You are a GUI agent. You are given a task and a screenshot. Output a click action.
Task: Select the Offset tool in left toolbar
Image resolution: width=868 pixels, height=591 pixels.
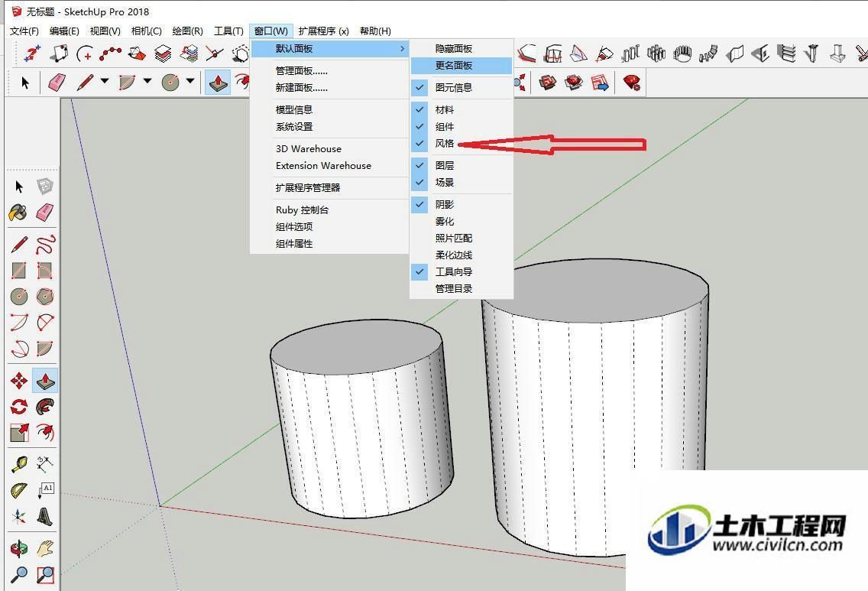(x=45, y=432)
